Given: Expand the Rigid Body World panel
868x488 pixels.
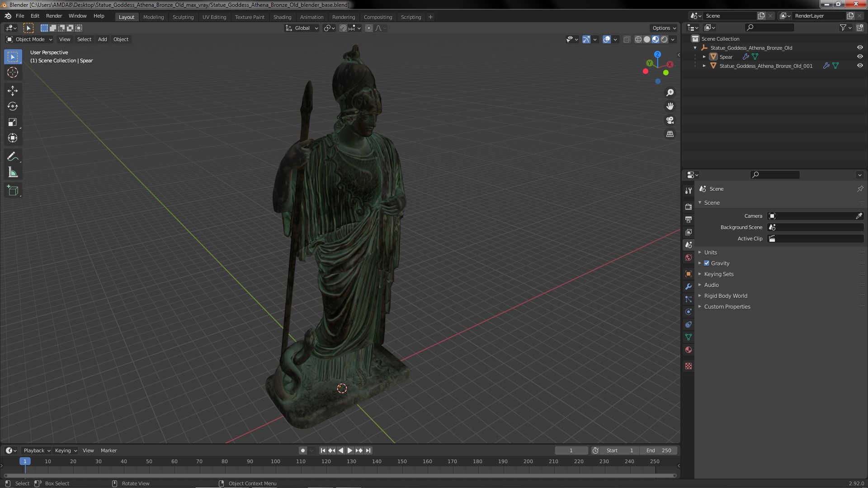Looking at the screenshot, I should click(x=725, y=296).
